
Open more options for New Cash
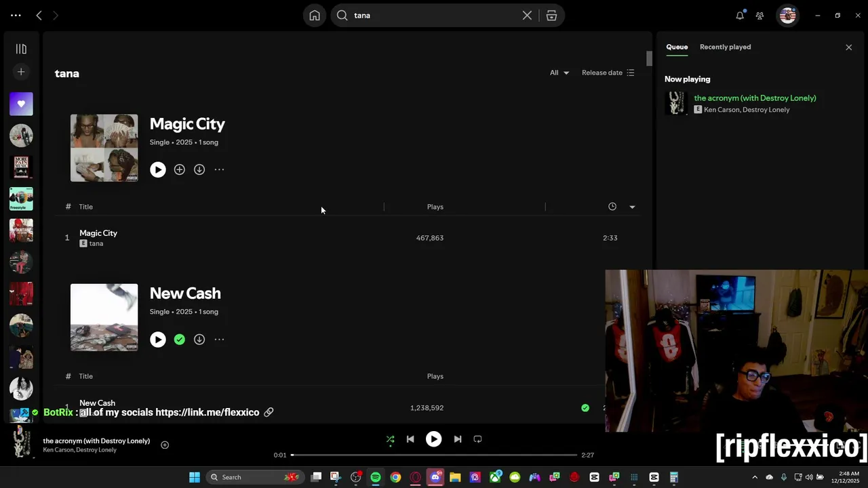click(219, 340)
